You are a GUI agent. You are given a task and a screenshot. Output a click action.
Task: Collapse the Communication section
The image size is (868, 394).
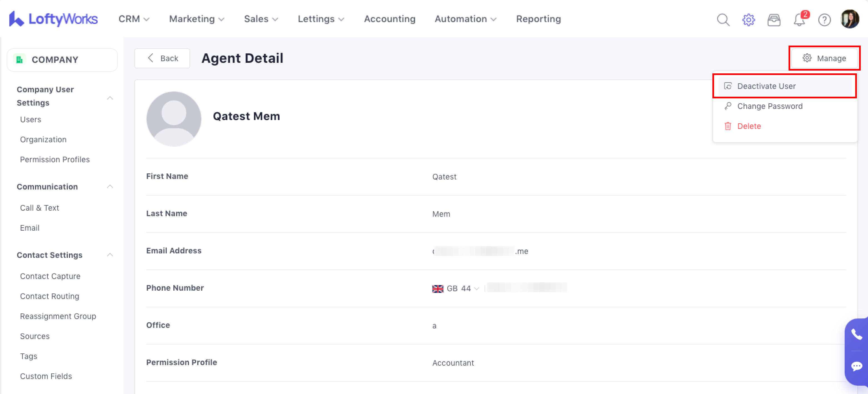110,186
